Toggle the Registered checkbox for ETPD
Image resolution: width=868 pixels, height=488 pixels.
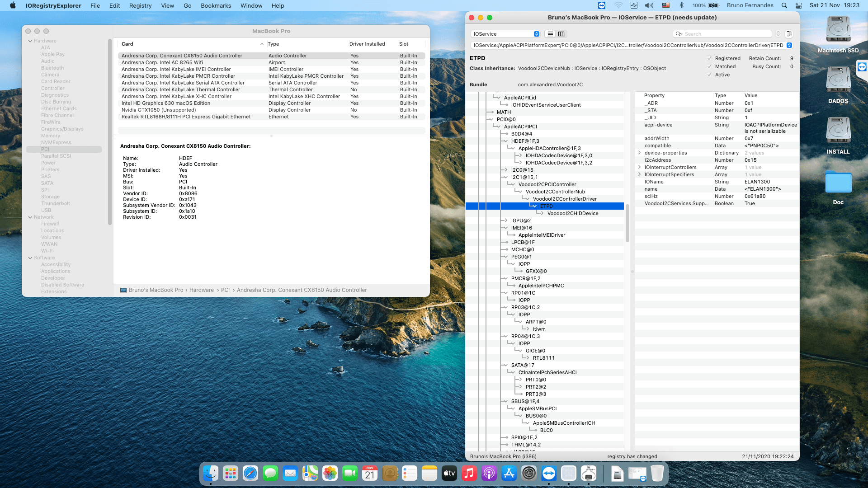point(710,58)
